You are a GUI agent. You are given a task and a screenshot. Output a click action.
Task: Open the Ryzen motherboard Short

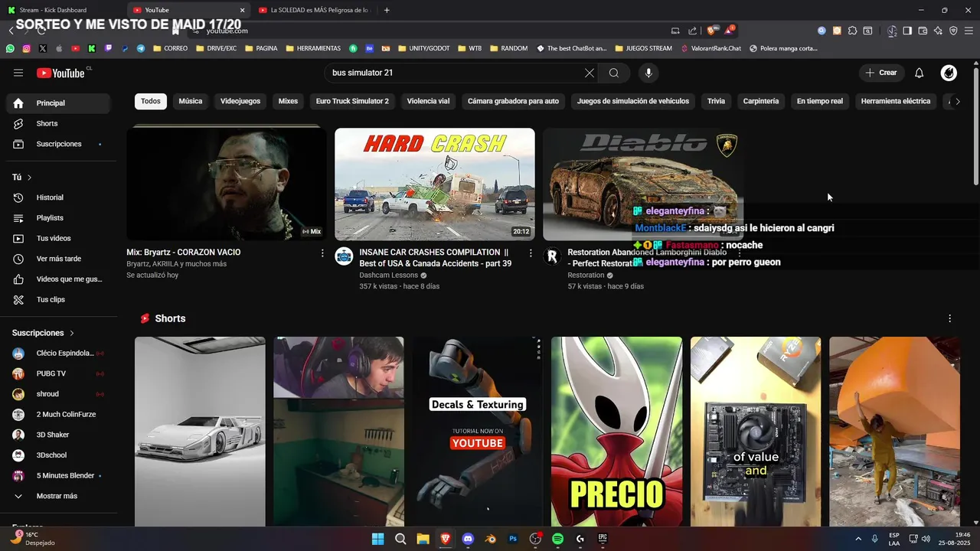click(x=756, y=432)
